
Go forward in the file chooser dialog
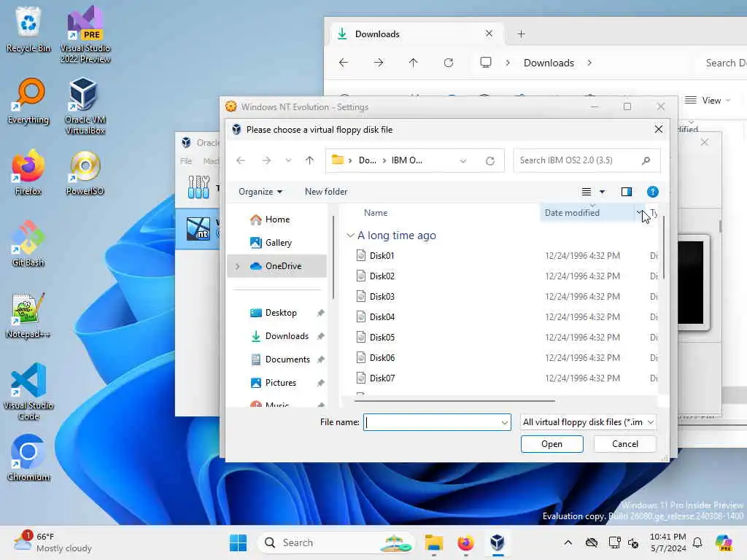[266, 160]
